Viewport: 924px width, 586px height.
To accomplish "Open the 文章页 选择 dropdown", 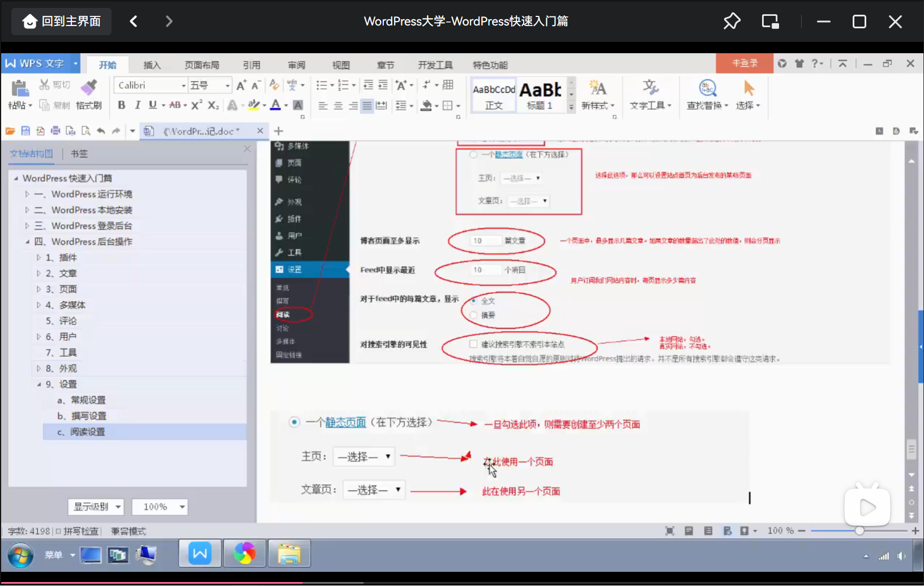I will click(x=374, y=489).
